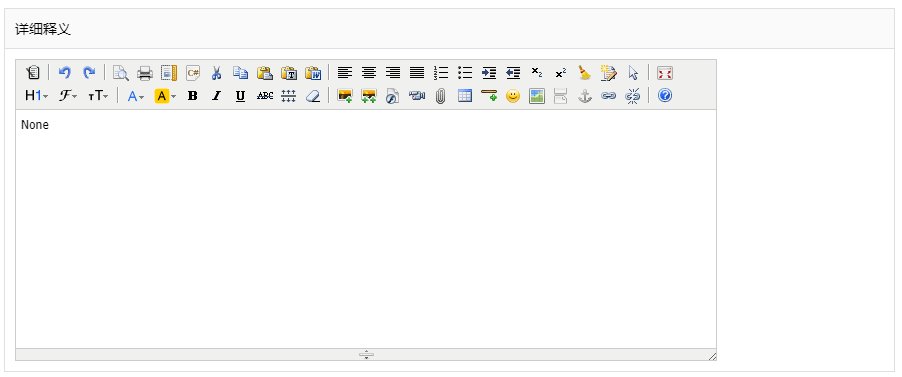This screenshot has width=902, height=377.
Task: Cut with the scissors icon
Action: (x=217, y=73)
